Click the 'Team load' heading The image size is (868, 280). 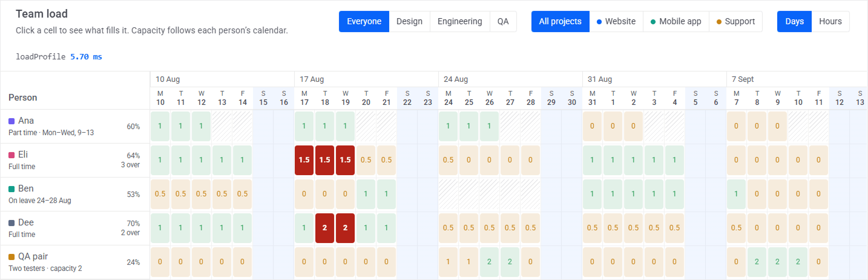click(42, 14)
